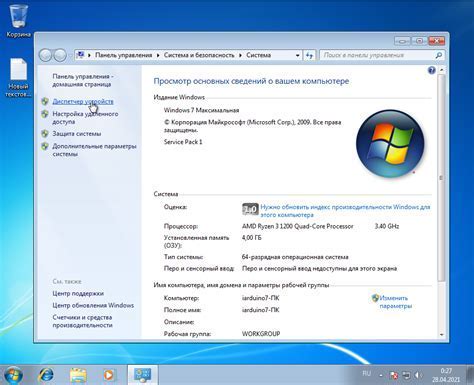
Task: Open Windows Media Player from the taskbar
Action: pyautogui.click(x=109, y=375)
